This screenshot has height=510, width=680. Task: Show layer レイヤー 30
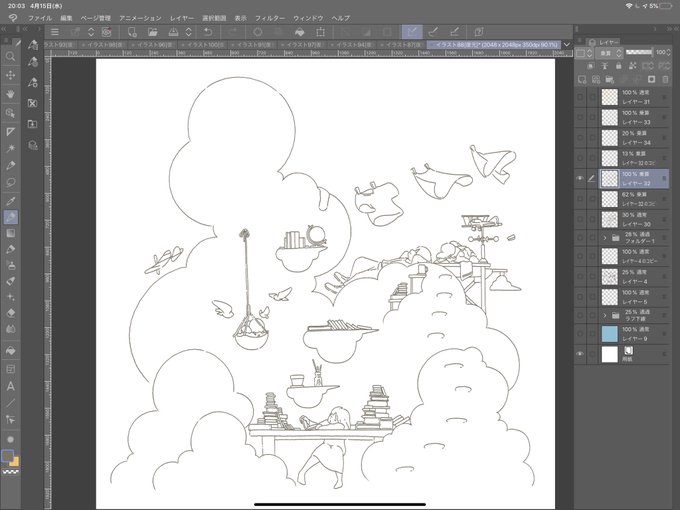point(580,219)
